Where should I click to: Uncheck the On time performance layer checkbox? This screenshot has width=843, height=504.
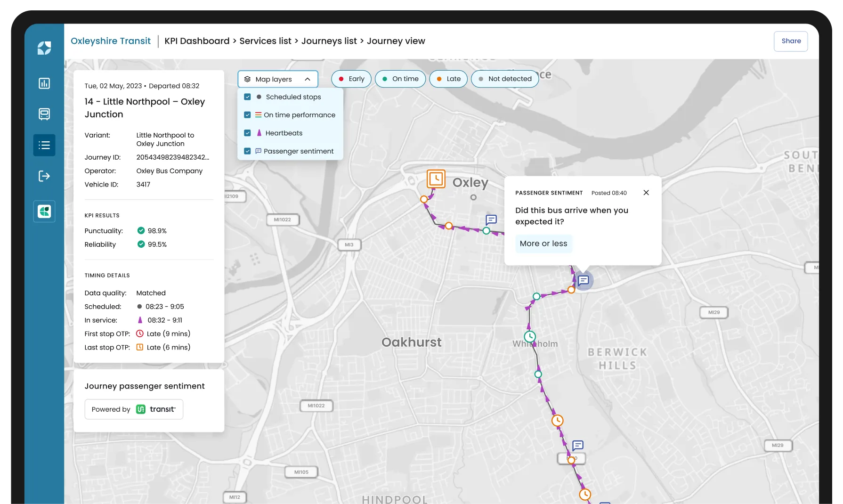tap(247, 115)
